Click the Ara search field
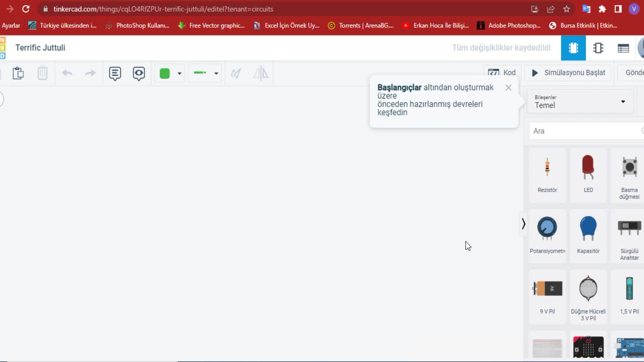644x362 pixels. [x=584, y=131]
